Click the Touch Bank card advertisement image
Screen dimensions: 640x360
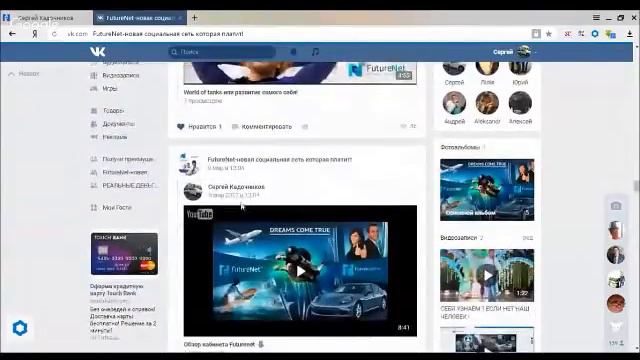tap(124, 254)
